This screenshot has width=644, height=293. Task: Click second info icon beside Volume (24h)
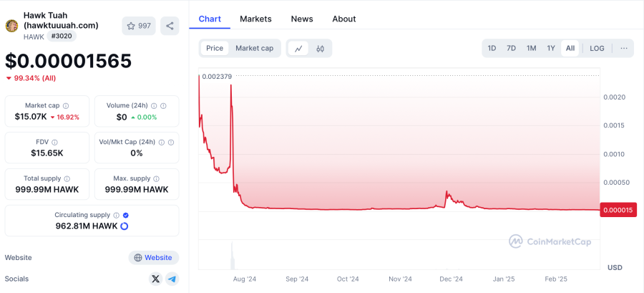pyautogui.click(x=163, y=105)
